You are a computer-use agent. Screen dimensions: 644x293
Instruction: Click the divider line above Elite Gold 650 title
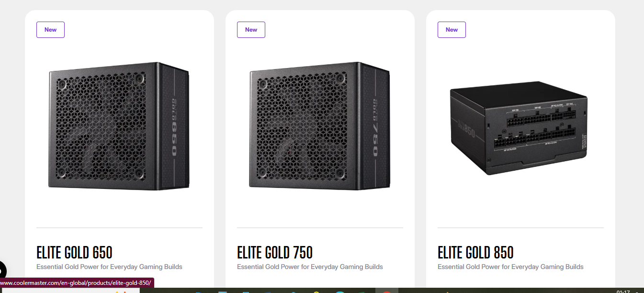[x=119, y=228]
